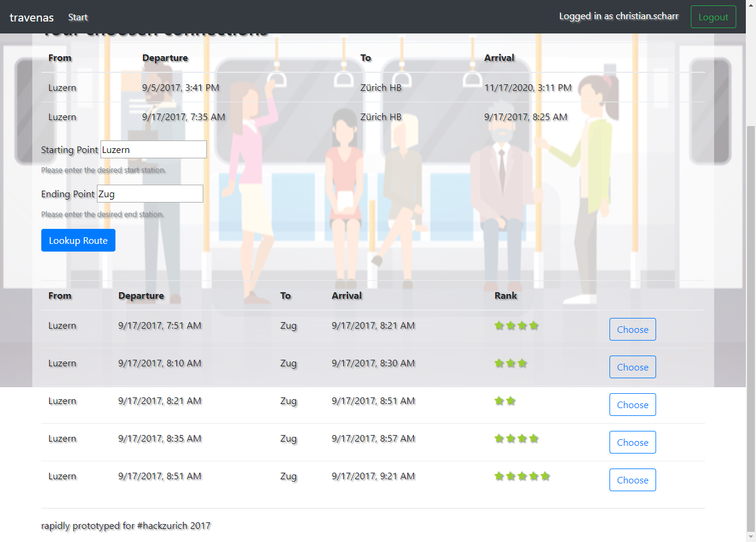Choose the 8:35 AM Luzern departure
The height and width of the screenshot is (542, 756).
click(632, 442)
